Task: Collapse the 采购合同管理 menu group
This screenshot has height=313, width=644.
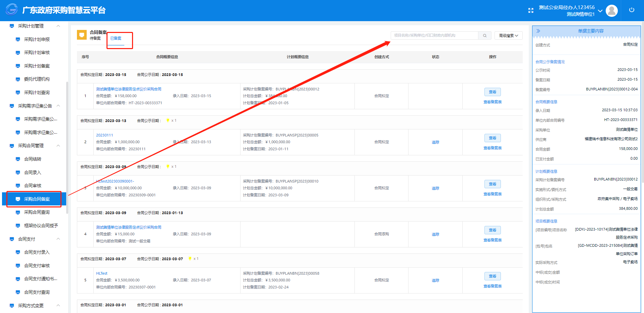Action: [x=58, y=146]
